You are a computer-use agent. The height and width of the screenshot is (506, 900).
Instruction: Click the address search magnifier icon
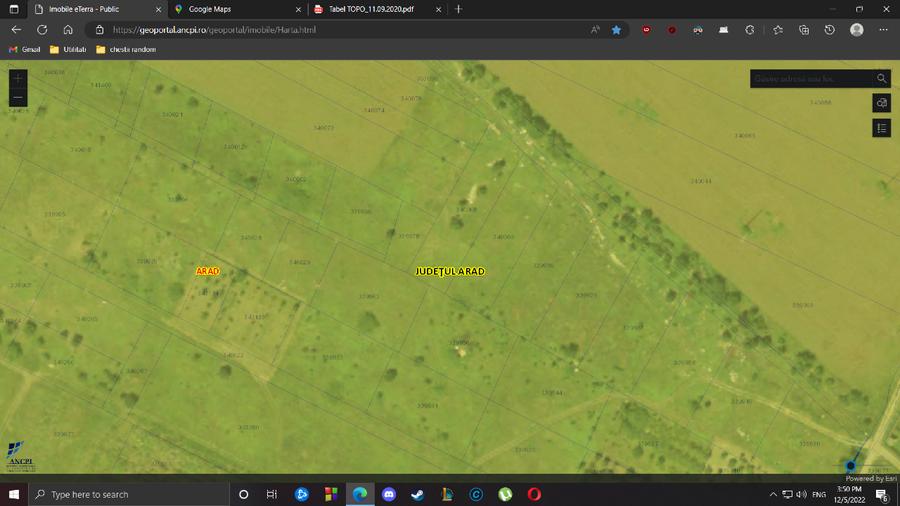click(881, 78)
